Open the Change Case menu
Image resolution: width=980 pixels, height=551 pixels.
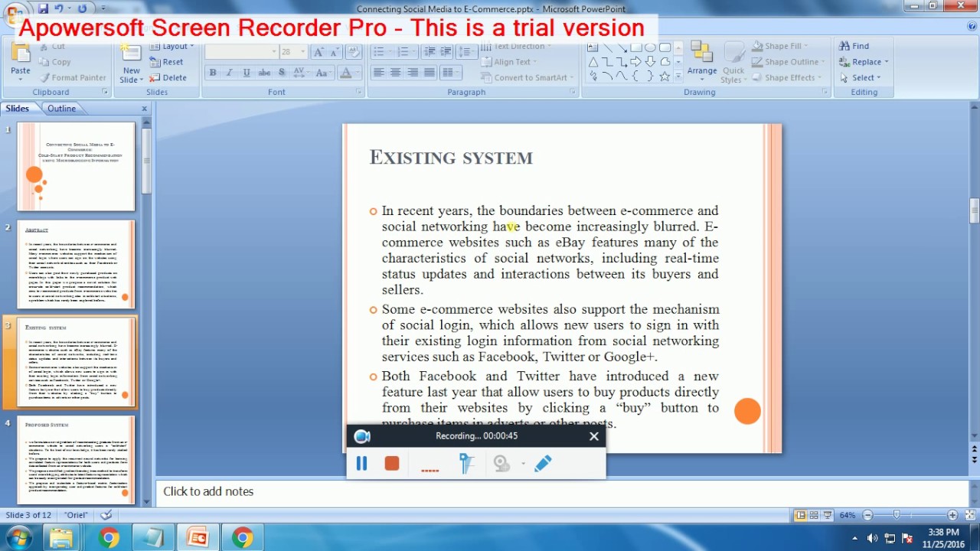click(x=323, y=73)
